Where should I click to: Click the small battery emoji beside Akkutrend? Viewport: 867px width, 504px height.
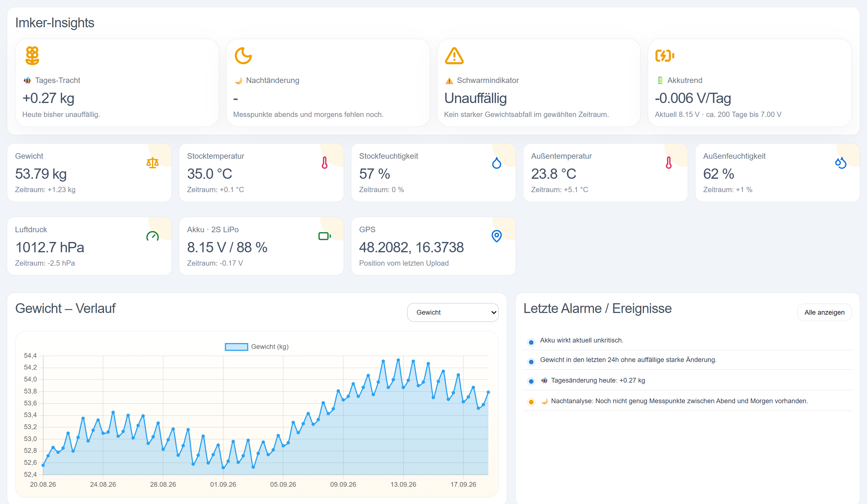click(660, 80)
